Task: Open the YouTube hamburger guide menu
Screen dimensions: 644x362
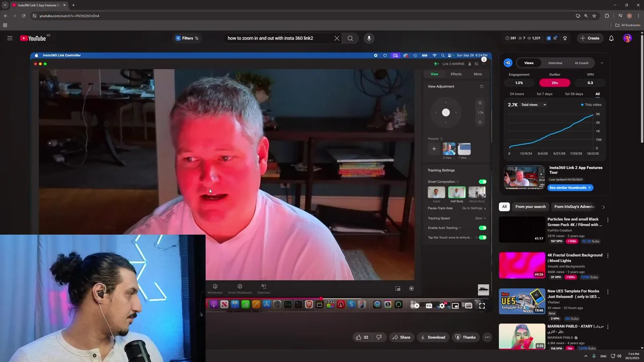Action: click(x=10, y=38)
